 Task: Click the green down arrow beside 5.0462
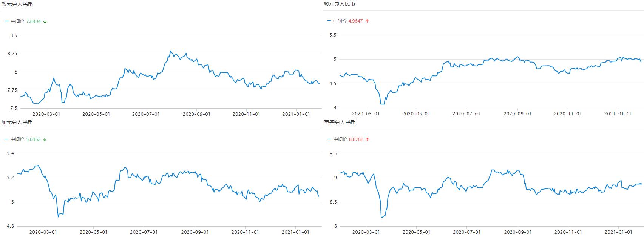coord(45,139)
